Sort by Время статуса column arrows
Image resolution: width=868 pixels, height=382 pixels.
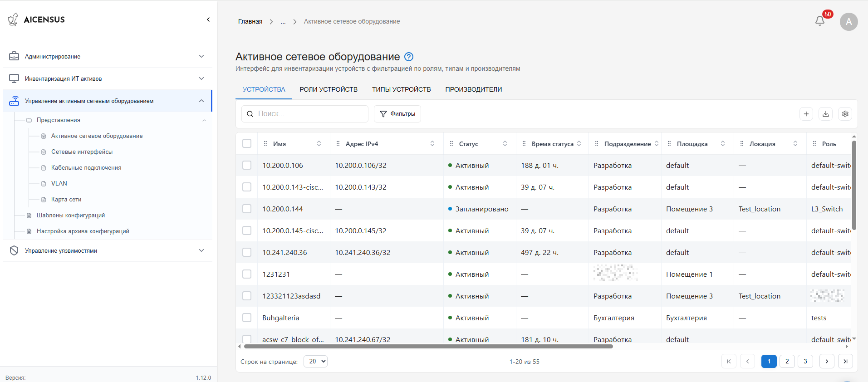[579, 143]
